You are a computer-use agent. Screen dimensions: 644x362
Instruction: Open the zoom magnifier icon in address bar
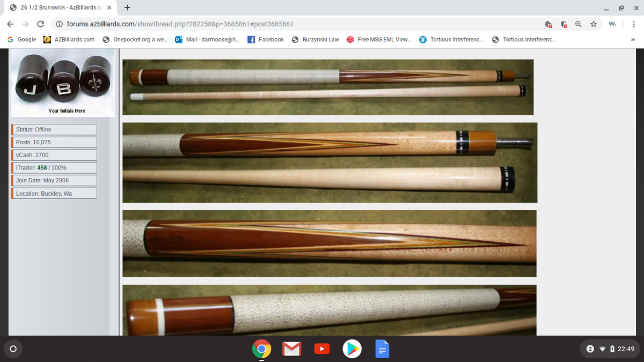click(579, 24)
